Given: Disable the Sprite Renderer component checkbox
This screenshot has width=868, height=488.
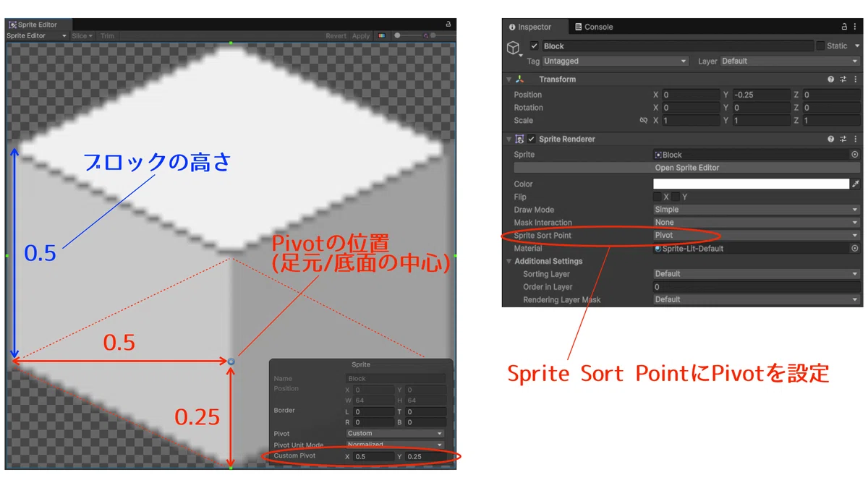Looking at the screenshot, I should click(x=532, y=139).
